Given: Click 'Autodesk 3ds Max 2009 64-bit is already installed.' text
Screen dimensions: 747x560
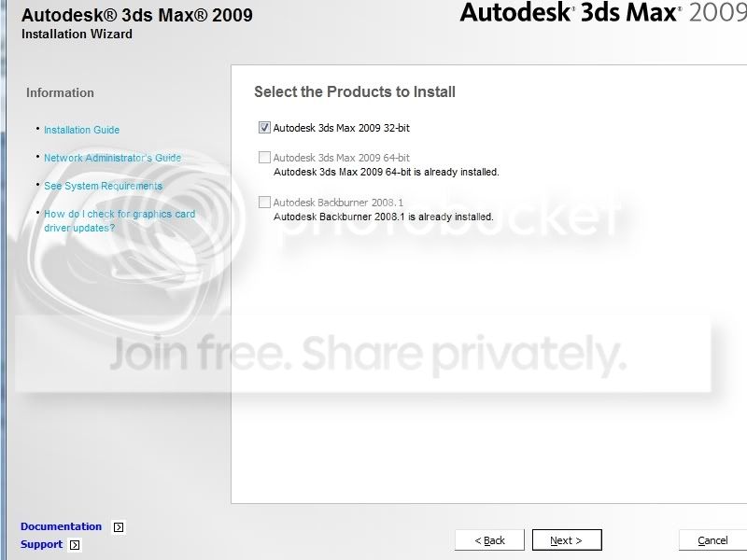Looking at the screenshot, I should click(387, 172).
